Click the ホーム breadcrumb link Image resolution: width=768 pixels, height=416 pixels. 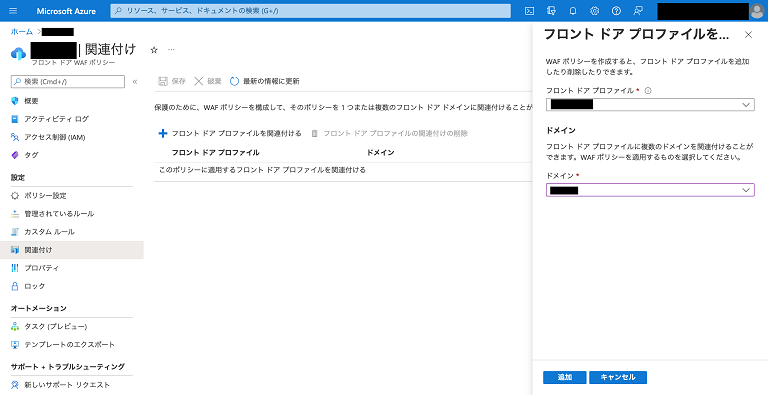(21, 32)
